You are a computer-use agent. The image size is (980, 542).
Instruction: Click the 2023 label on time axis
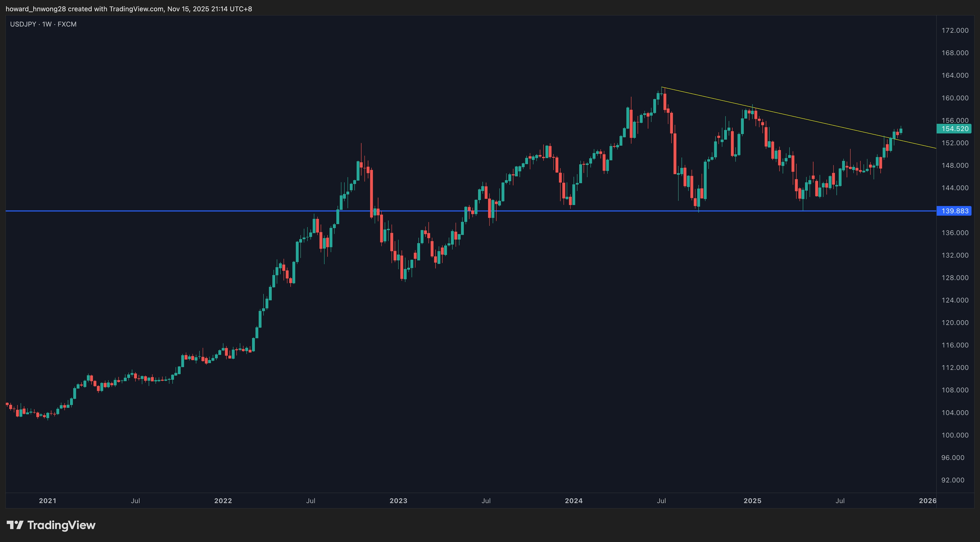398,501
